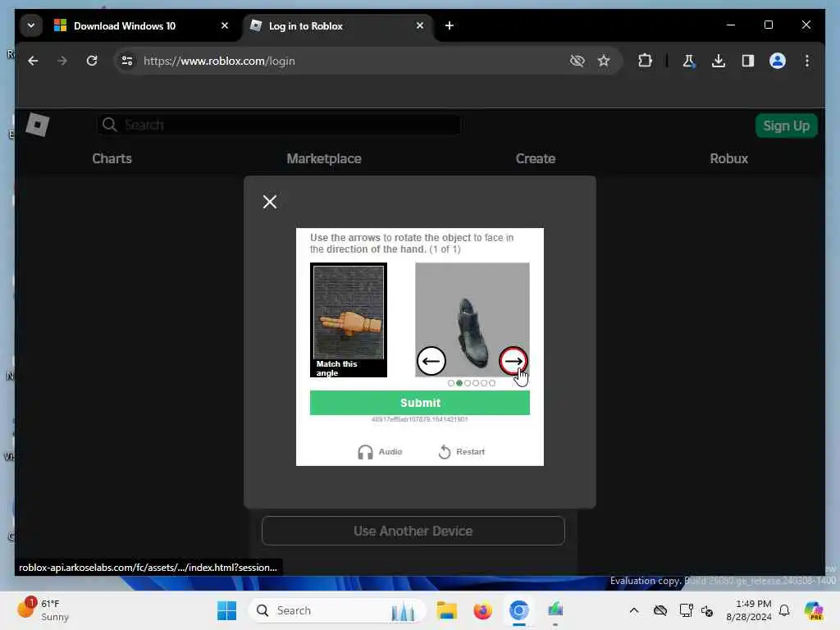The height and width of the screenshot is (630, 840).
Task: Click the cloud sync tray icon
Action: (x=660, y=610)
